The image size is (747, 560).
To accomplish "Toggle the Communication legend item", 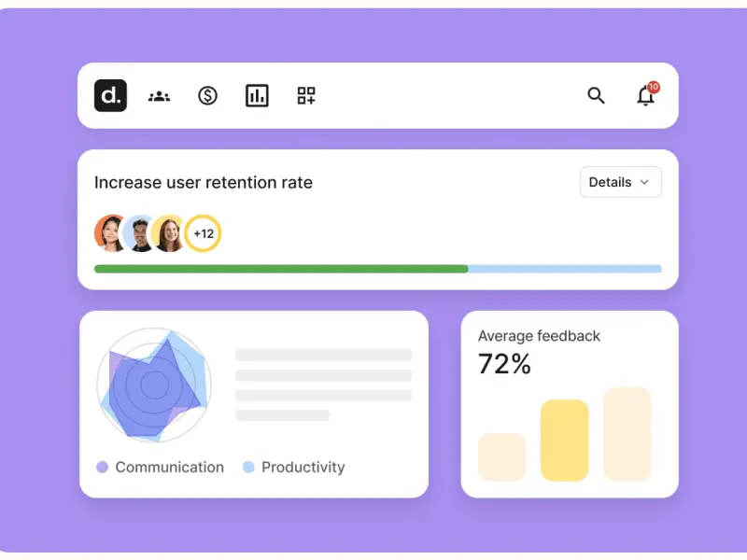I will (x=161, y=467).
